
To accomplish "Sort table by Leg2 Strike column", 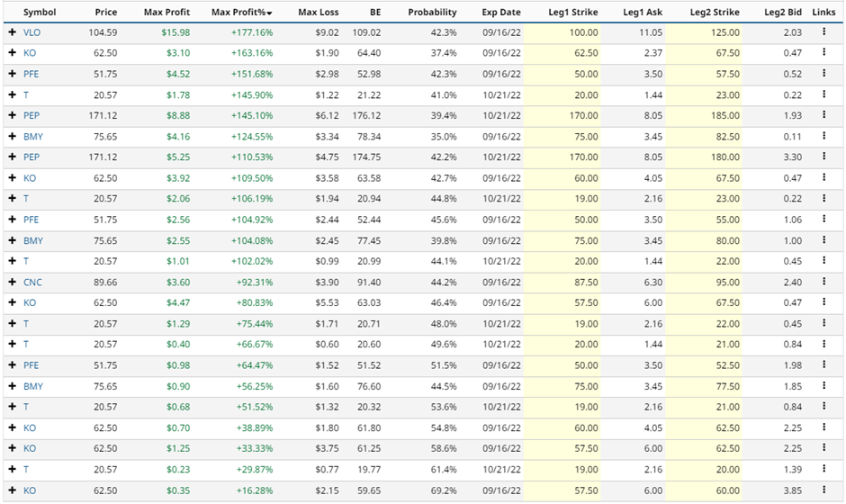I will point(715,12).
